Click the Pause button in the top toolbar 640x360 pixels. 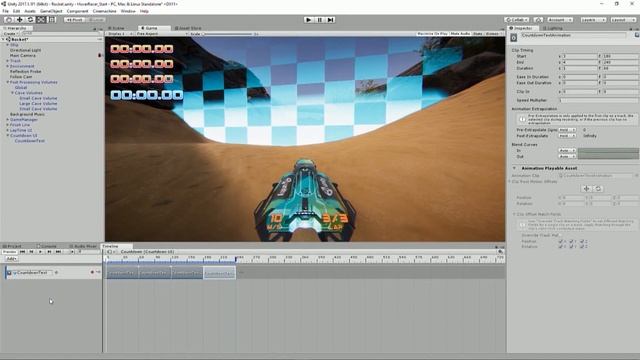click(x=320, y=20)
